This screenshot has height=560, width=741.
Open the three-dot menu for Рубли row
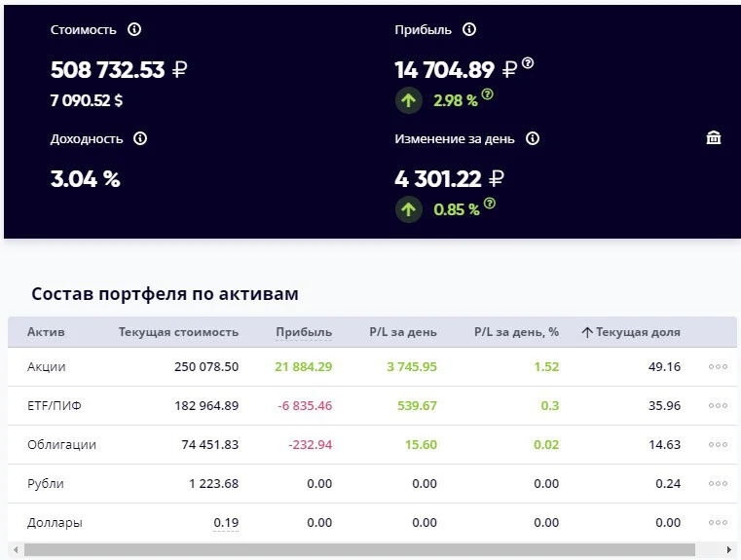(x=718, y=483)
